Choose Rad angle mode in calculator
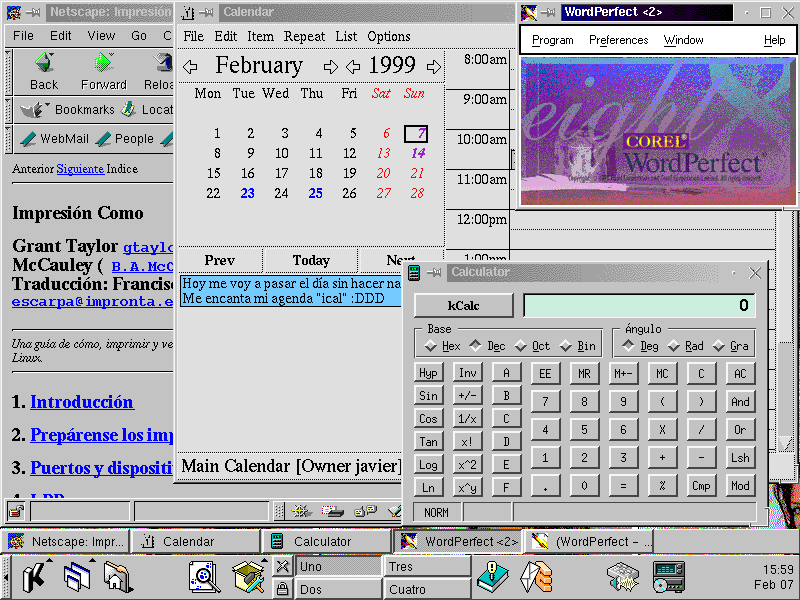 tap(674, 346)
